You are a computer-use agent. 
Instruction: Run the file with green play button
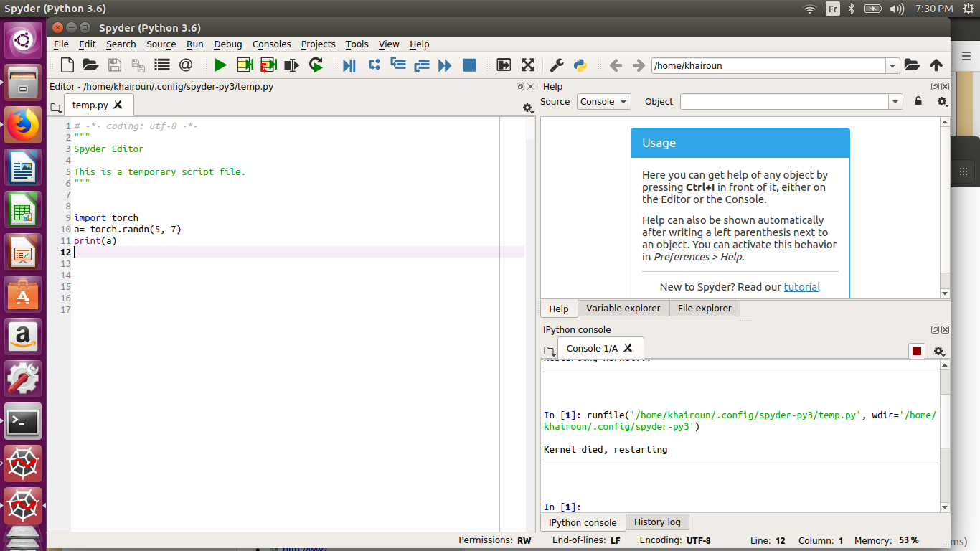tap(220, 65)
